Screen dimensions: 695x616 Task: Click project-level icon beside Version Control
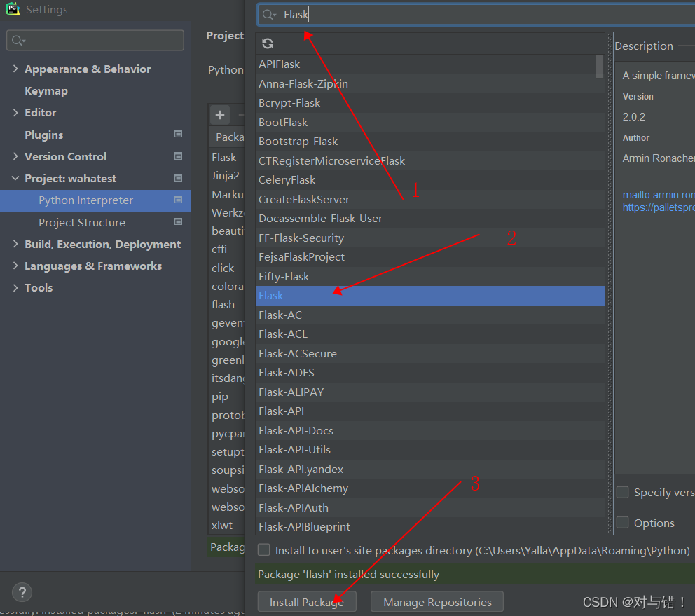click(x=178, y=156)
